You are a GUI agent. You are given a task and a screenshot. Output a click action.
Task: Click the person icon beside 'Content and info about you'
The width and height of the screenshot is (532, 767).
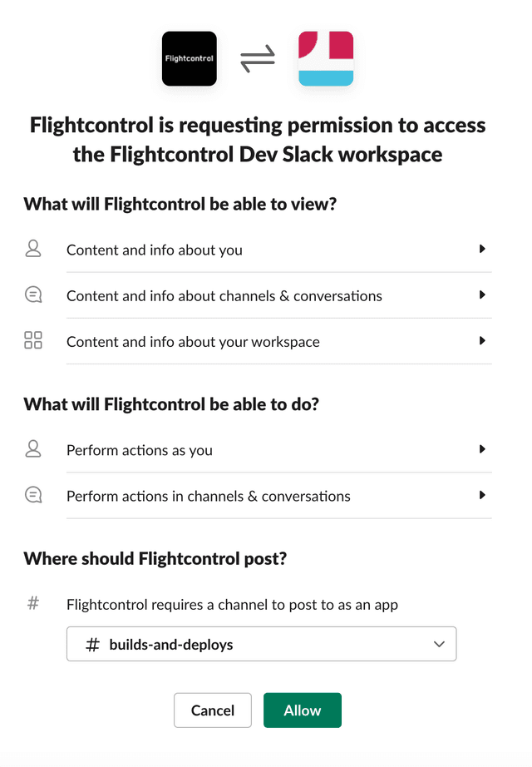tap(33, 249)
